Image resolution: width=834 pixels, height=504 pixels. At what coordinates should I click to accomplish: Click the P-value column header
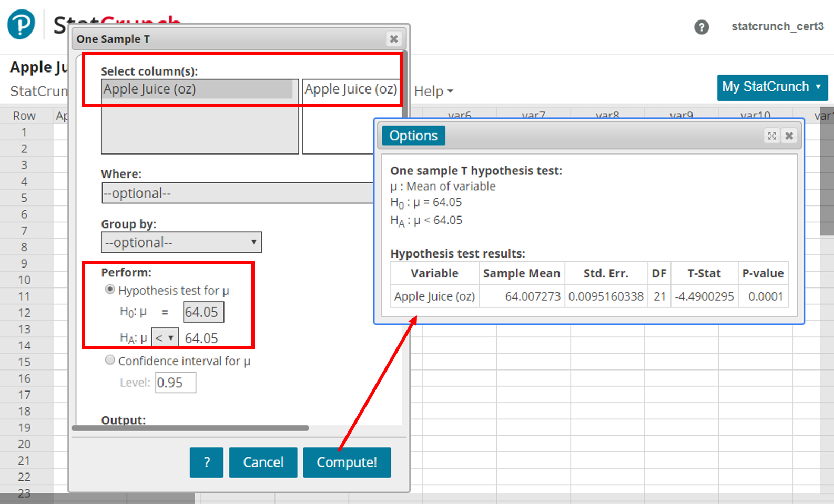(762, 273)
